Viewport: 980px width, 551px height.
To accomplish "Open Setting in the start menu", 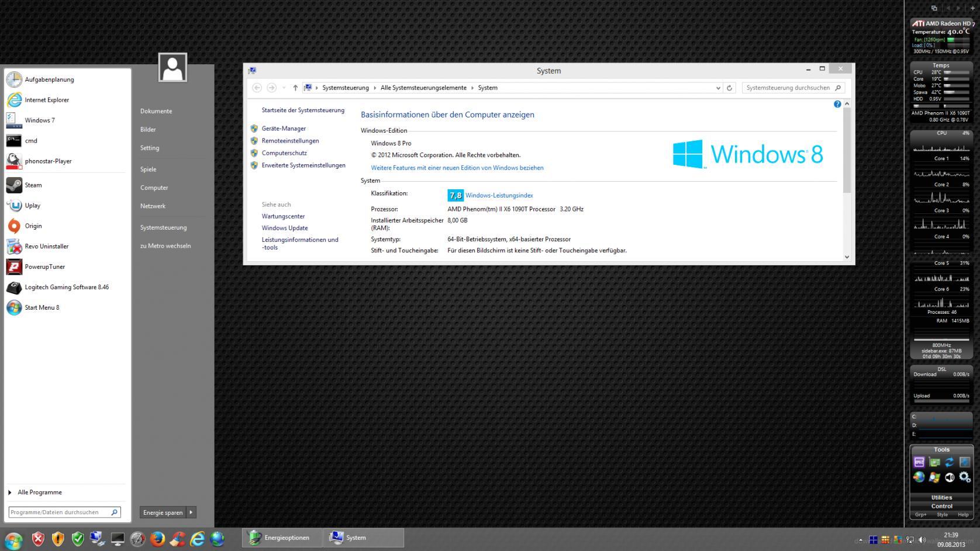I will (x=150, y=148).
